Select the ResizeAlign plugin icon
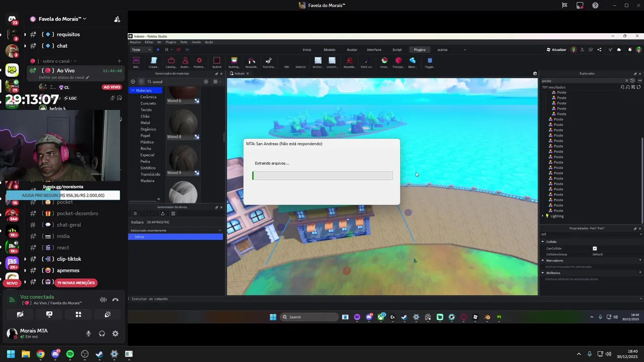This screenshot has height=362, width=644. coord(251,61)
